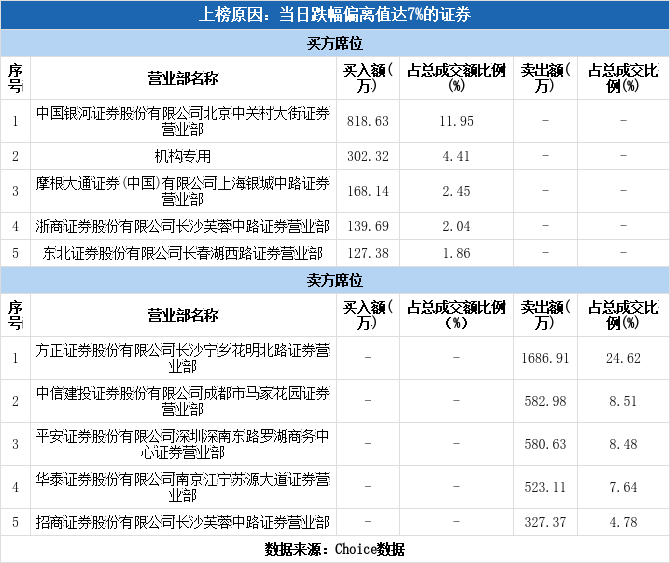Click 华泰证券 南京江宁苏源大道 branch name

pos(183,487)
